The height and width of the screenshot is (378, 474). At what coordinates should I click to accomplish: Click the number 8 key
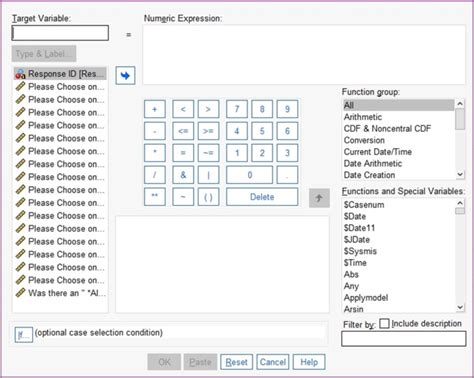pyautogui.click(x=262, y=109)
